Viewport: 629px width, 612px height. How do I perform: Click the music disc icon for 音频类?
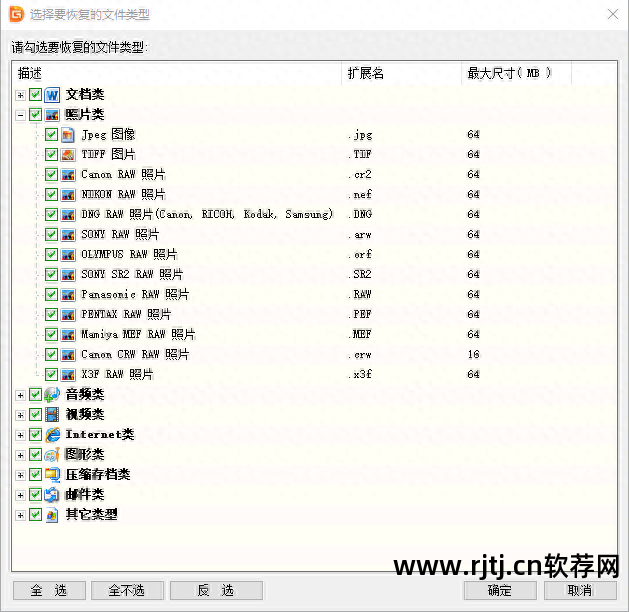coord(52,395)
